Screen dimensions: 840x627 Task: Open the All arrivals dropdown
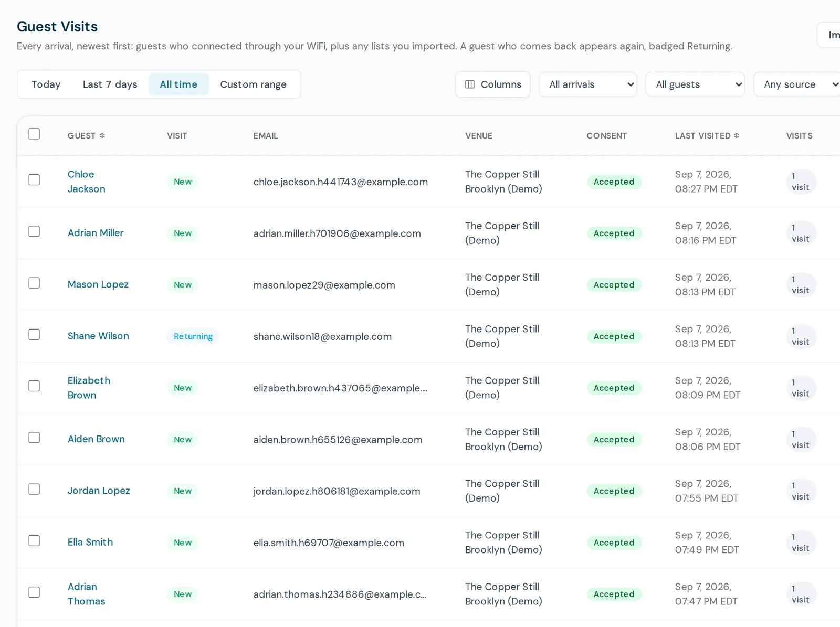pyautogui.click(x=588, y=84)
